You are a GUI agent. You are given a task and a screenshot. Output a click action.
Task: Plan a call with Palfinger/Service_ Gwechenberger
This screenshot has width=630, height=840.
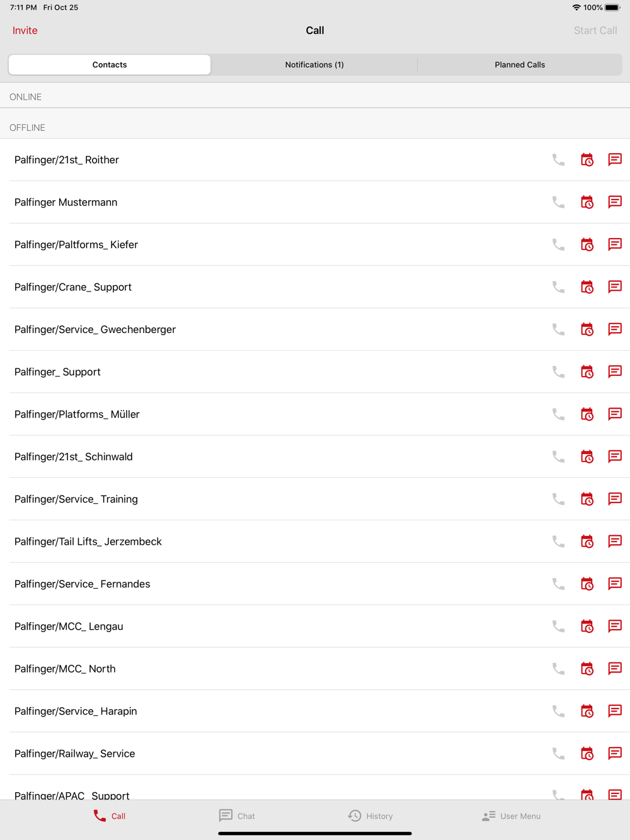click(587, 329)
